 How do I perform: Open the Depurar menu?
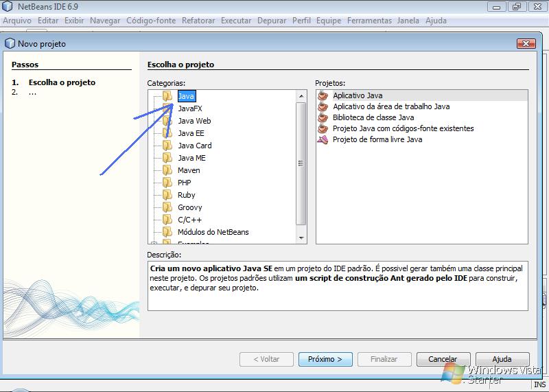click(x=272, y=21)
